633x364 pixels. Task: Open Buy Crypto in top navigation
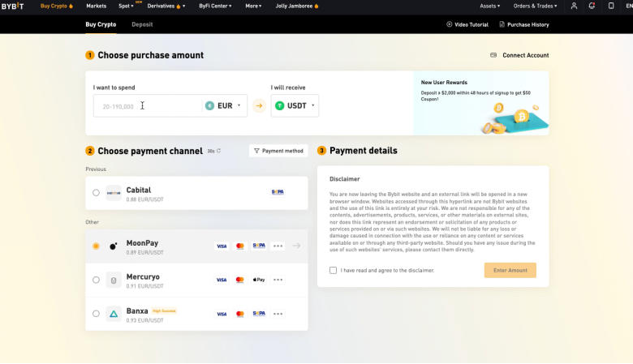[x=57, y=6]
